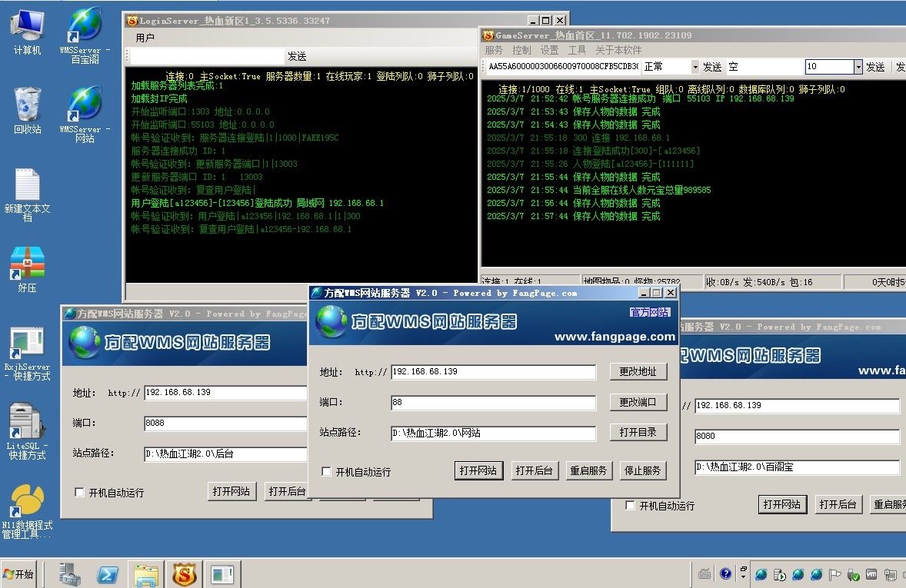Click the LoginServer window title shield icon
906x588 pixels.
(x=132, y=21)
